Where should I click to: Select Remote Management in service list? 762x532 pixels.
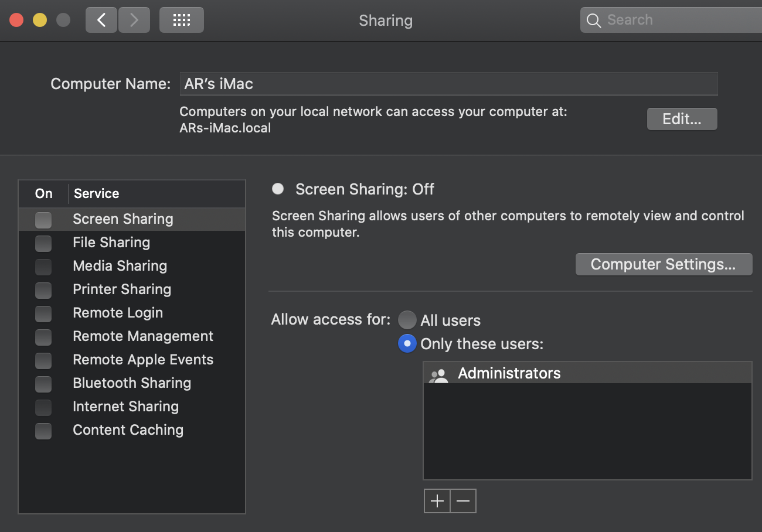[142, 336]
